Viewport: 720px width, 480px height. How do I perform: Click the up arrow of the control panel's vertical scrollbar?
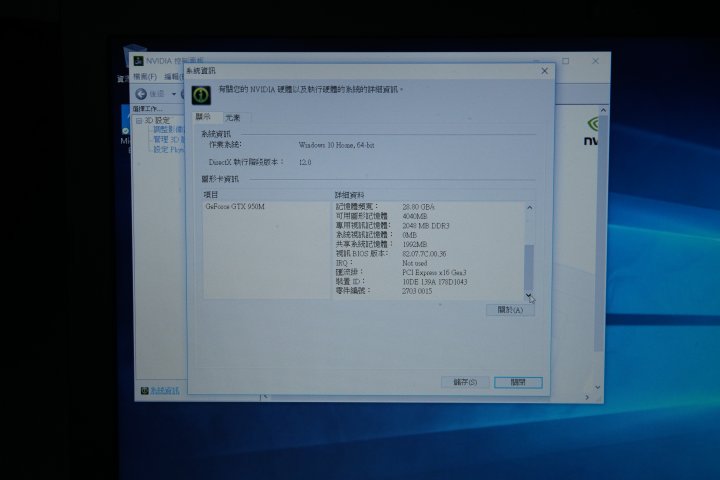(x=603, y=111)
